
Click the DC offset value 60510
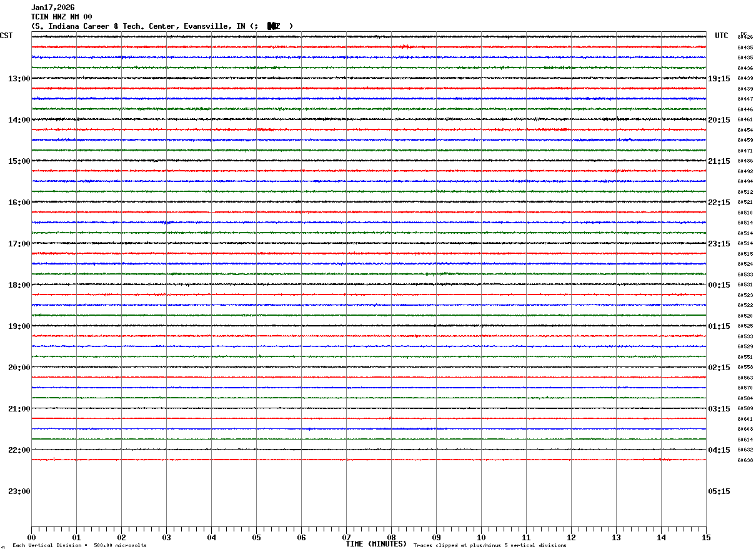(x=745, y=213)
